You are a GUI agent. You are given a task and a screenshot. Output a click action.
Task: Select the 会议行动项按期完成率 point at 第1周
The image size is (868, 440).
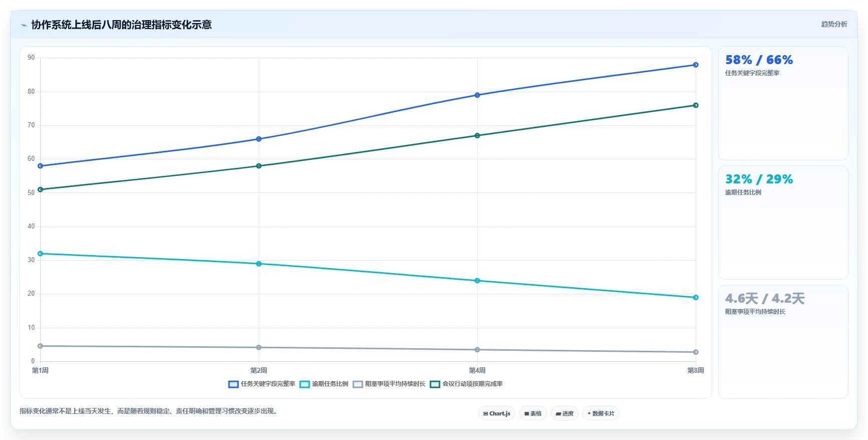click(41, 189)
